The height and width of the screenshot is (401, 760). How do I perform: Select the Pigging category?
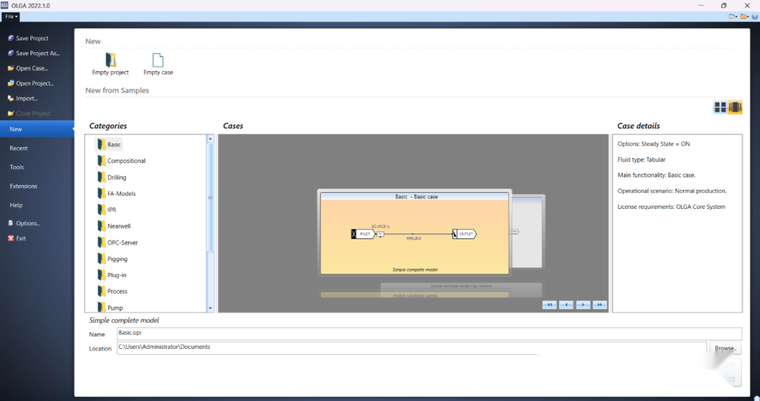pyautogui.click(x=112, y=258)
